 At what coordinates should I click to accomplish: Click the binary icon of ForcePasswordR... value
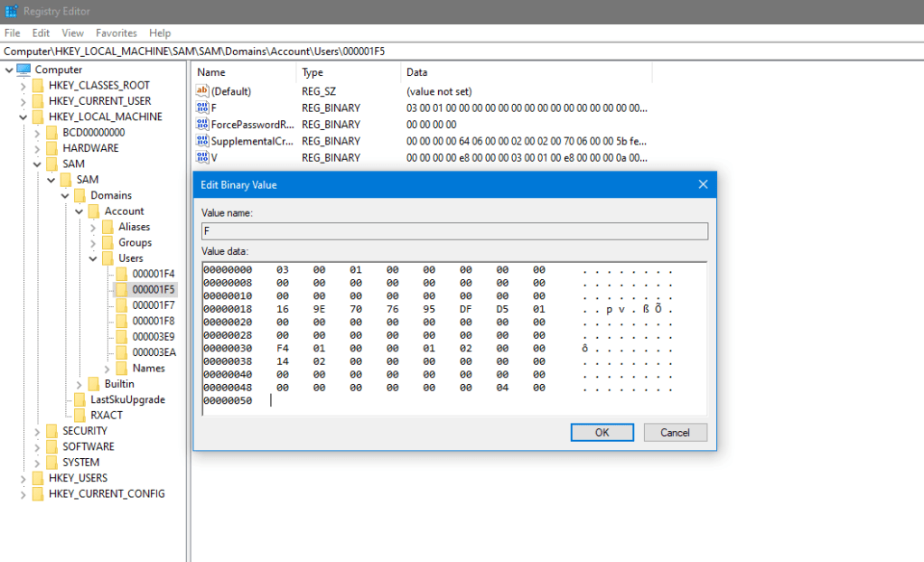pyautogui.click(x=202, y=125)
